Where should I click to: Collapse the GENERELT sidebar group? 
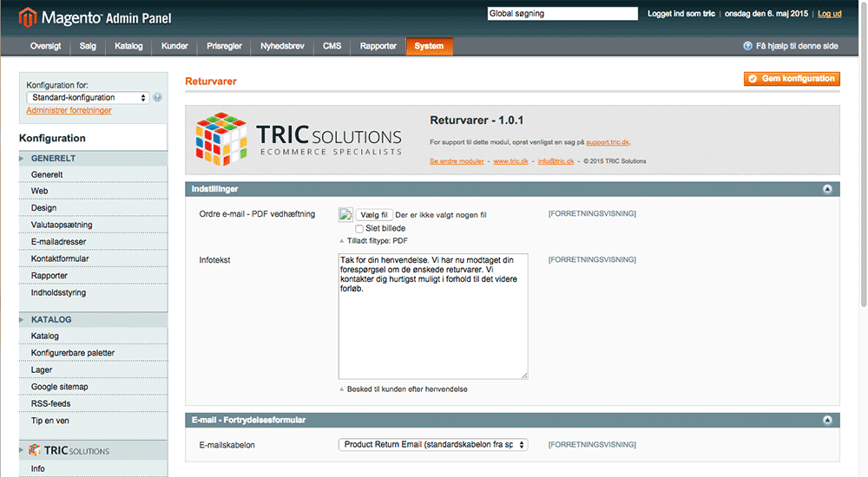[24, 159]
